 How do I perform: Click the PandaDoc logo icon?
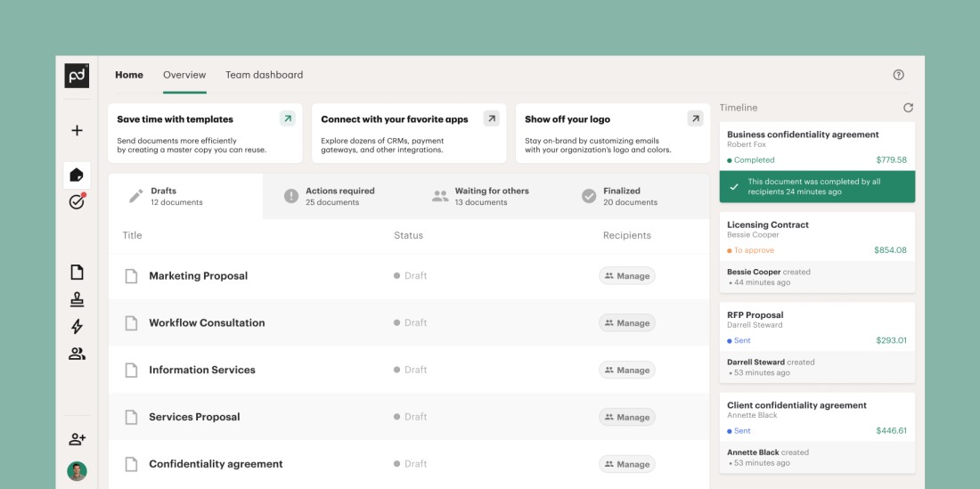[77, 76]
